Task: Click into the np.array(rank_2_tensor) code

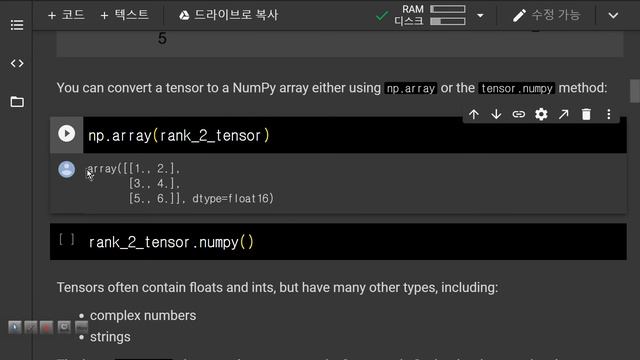Action: [x=179, y=136]
